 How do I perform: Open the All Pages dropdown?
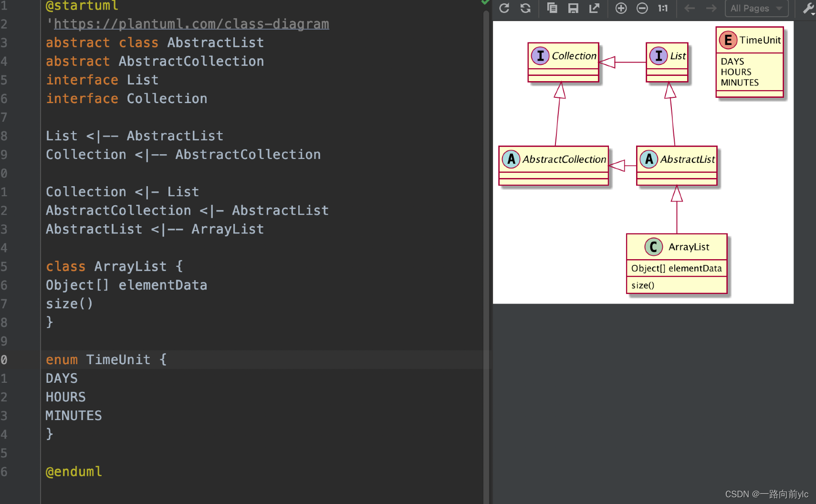pos(756,8)
